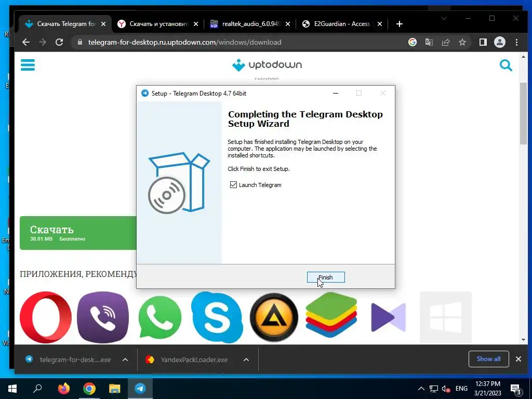Viewport: 532px width, 399px height.
Task: Open a new browser tab
Action: tap(400, 24)
